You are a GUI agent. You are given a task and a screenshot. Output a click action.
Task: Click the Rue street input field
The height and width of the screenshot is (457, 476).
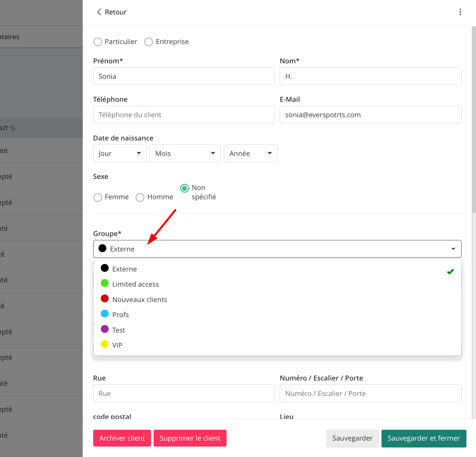click(184, 393)
